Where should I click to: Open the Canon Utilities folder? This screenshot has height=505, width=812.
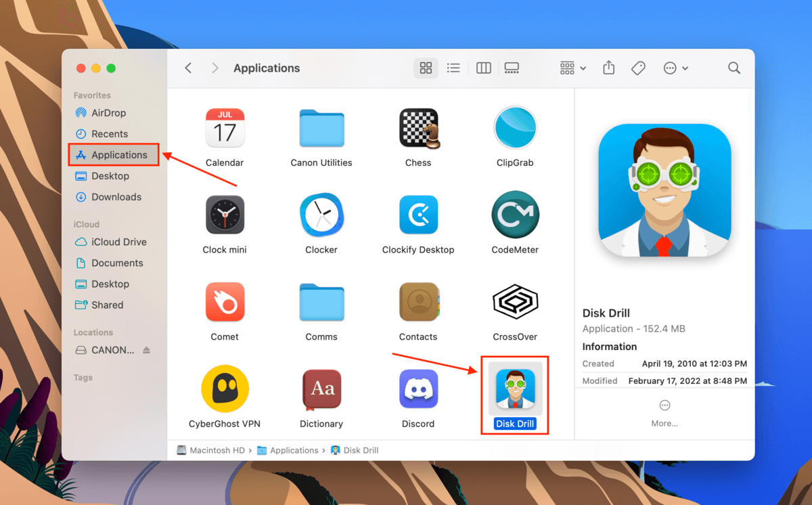321,128
